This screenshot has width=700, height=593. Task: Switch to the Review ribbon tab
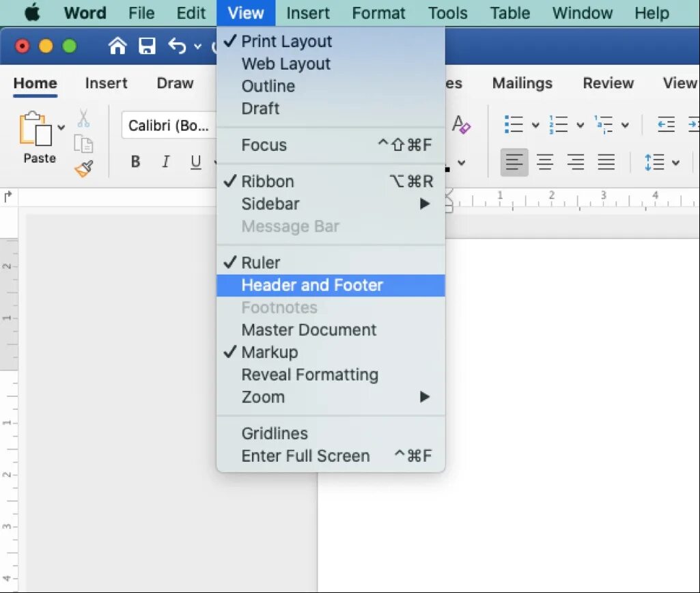(608, 83)
